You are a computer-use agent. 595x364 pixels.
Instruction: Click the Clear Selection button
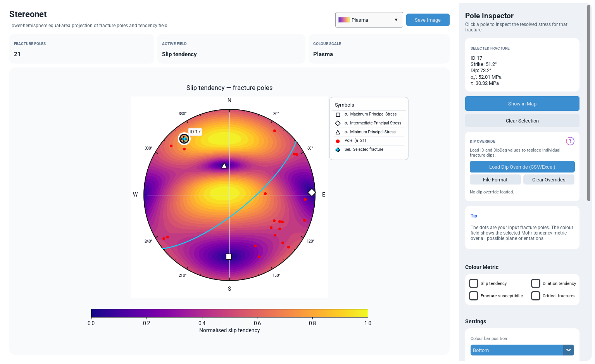pos(522,121)
